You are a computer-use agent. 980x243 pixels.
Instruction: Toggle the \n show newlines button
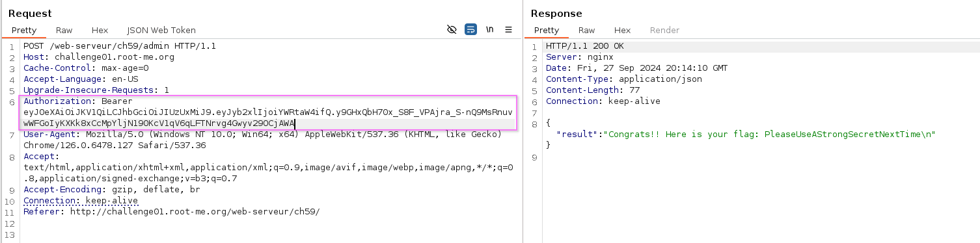490,30
